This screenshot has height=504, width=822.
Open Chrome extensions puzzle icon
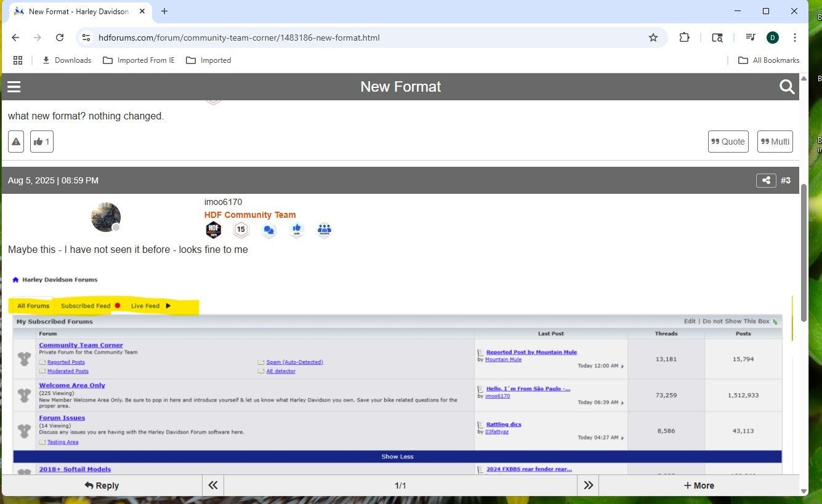[684, 38]
